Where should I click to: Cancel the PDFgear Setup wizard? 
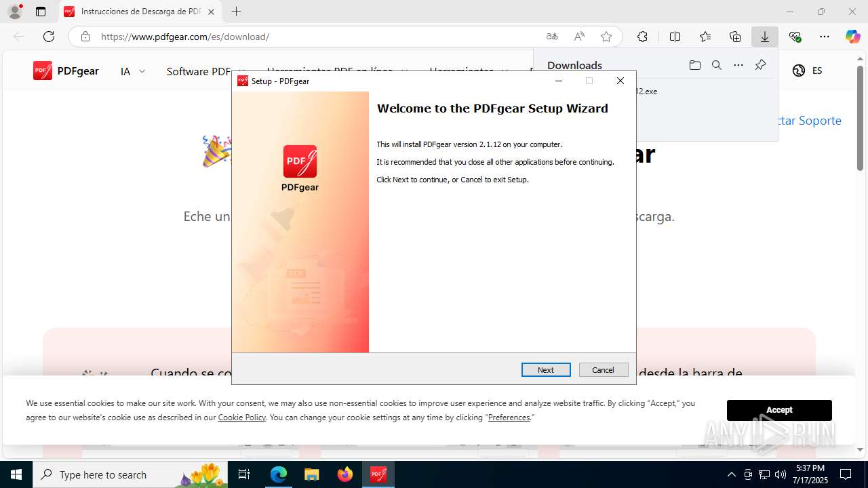(x=604, y=370)
